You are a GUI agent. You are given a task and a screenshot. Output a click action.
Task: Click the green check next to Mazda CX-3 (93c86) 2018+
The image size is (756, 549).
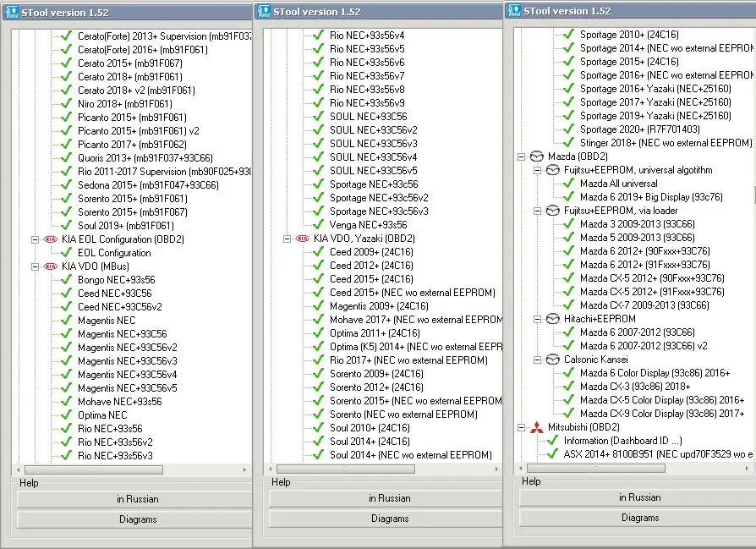569,386
